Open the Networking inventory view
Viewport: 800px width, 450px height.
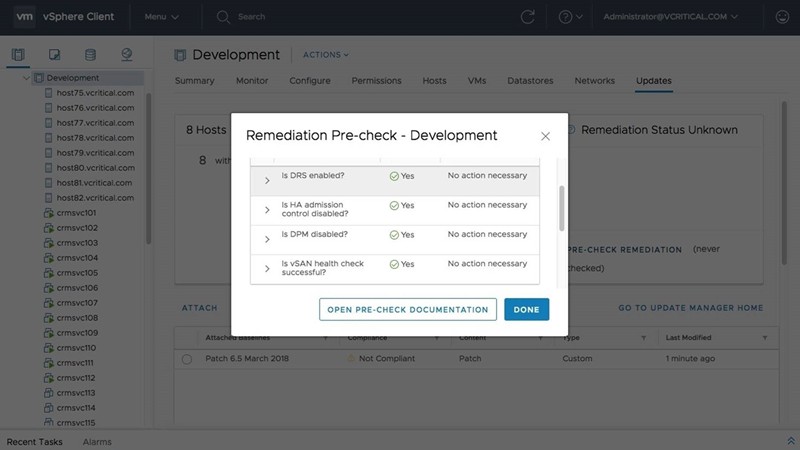click(x=127, y=55)
